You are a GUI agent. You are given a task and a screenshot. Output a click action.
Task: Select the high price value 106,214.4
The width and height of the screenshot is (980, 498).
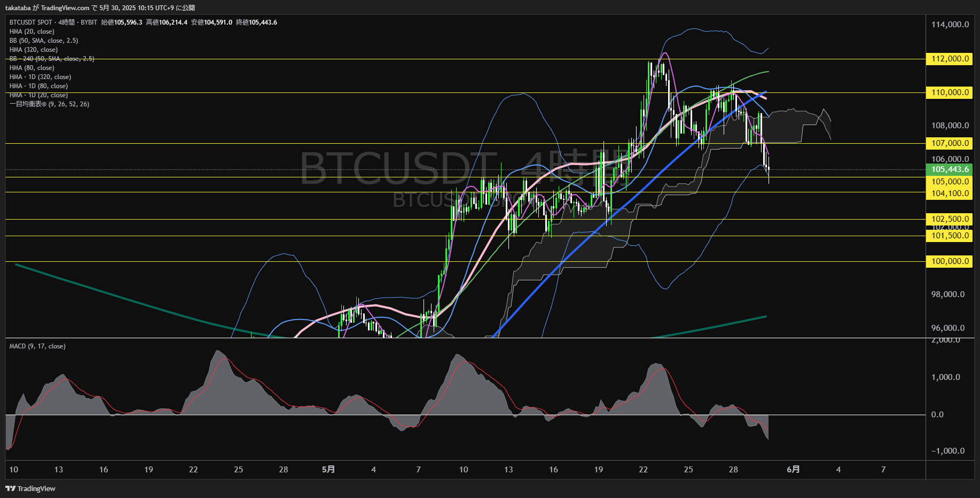click(173, 22)
